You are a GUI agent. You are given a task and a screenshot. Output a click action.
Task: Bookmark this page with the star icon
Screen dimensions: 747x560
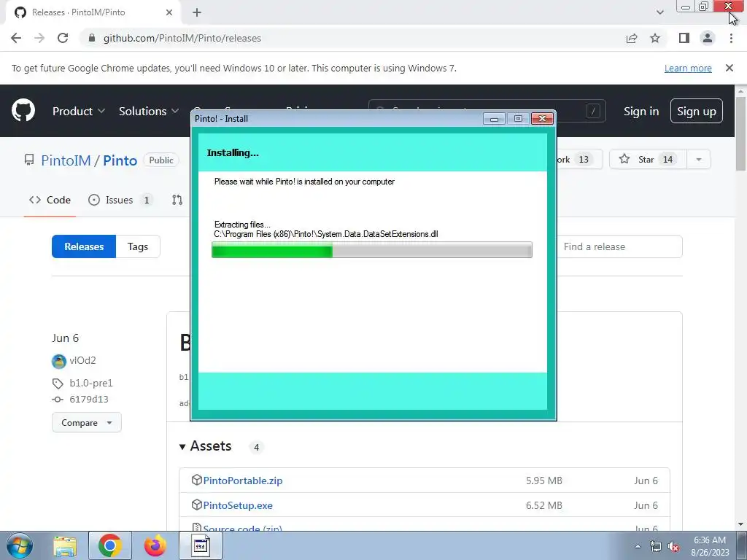(x=655, y=38)
